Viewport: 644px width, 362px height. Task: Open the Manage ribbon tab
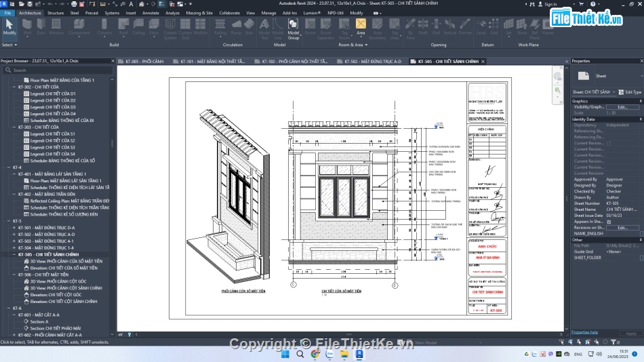(x=268, y=13)
